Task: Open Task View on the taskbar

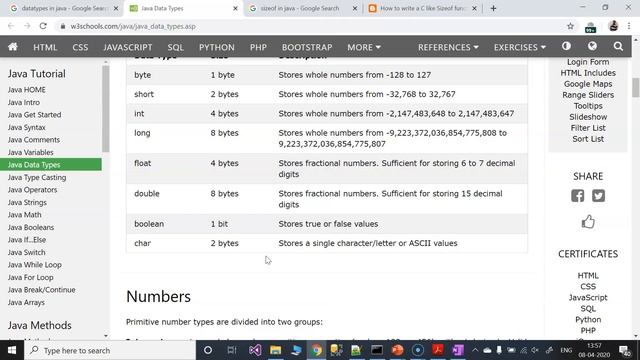Action: [x=232, y=350]
